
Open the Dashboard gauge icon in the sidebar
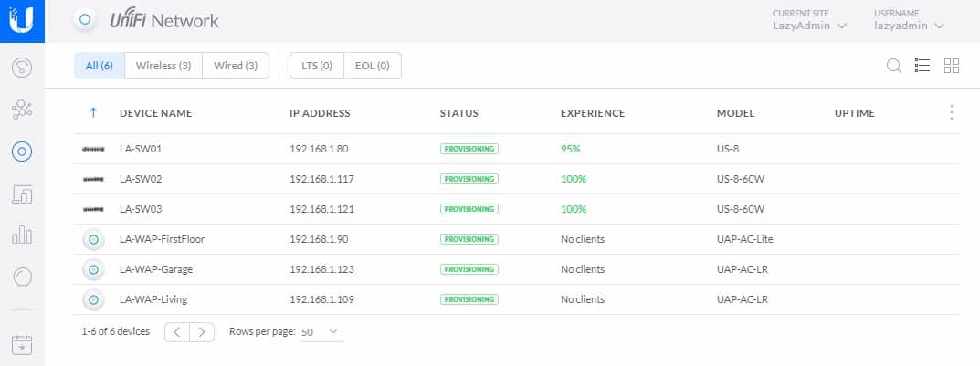coord(22,67)
